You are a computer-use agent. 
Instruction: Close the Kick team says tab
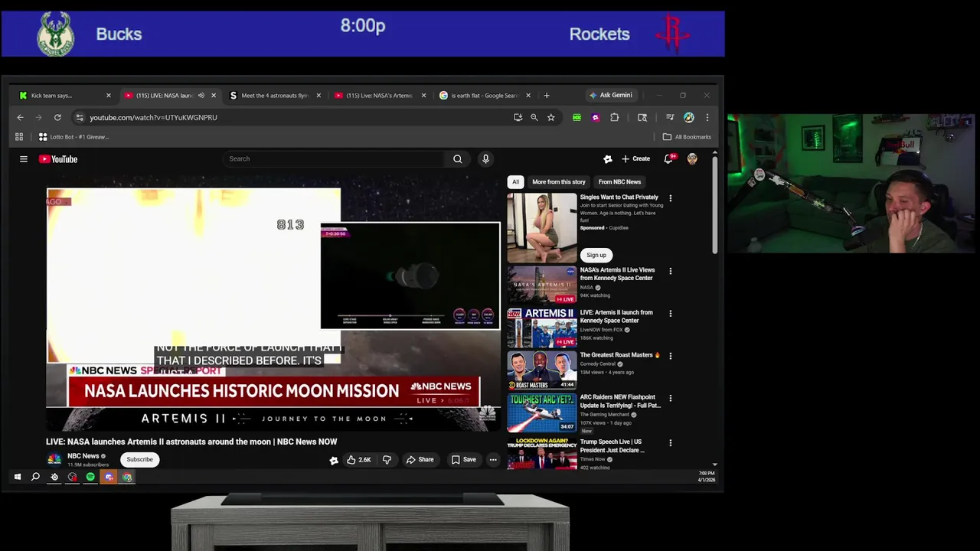pos(109,96)
